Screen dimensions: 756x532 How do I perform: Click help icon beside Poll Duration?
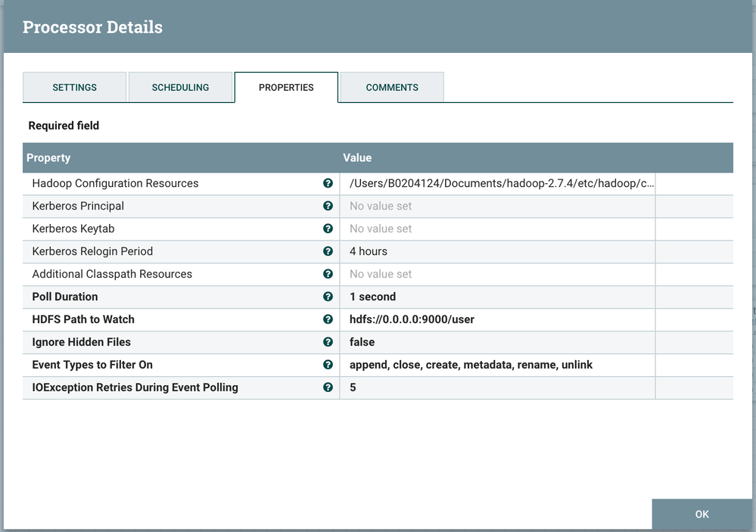coord(328,297)
